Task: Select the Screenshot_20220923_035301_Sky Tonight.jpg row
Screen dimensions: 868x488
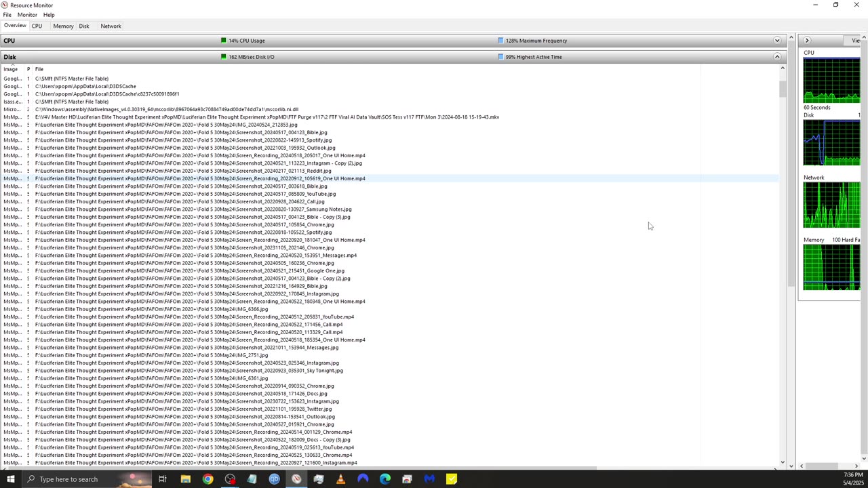Action: coord(390,371)
